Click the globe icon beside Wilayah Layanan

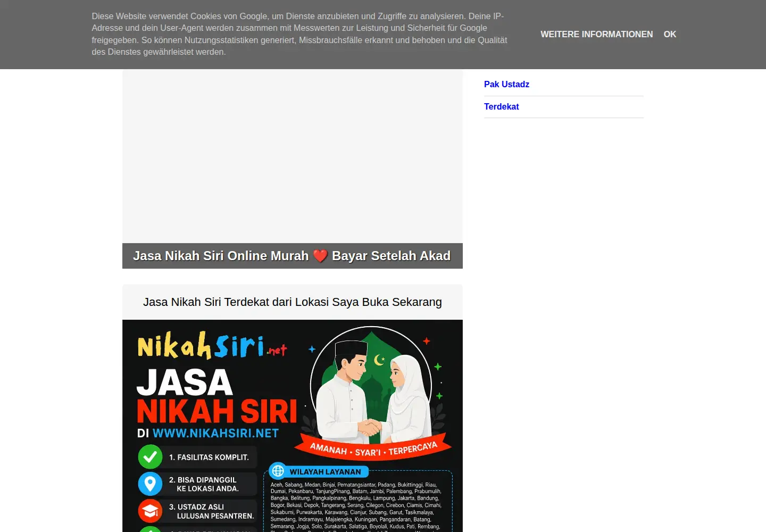coord(278,471)
